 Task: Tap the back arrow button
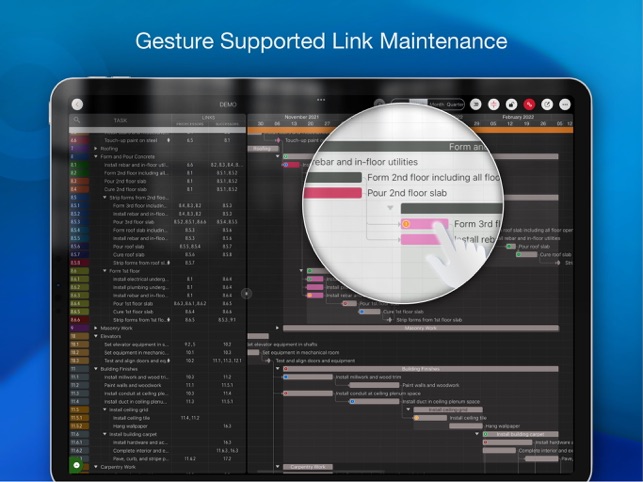point(78,104)
